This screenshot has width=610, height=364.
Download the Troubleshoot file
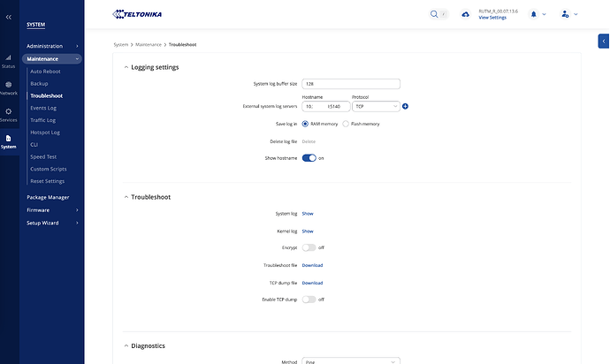[312, 265]
